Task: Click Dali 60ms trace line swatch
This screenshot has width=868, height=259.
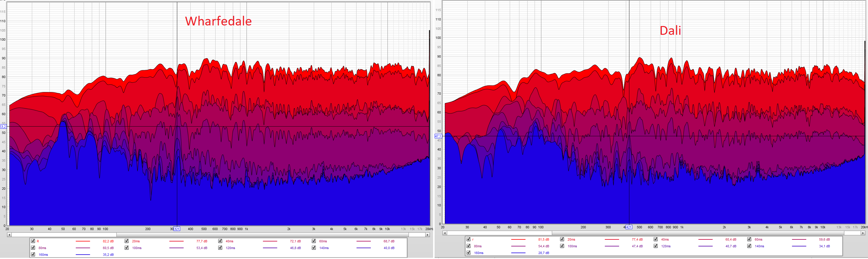Action: (799, 239)
